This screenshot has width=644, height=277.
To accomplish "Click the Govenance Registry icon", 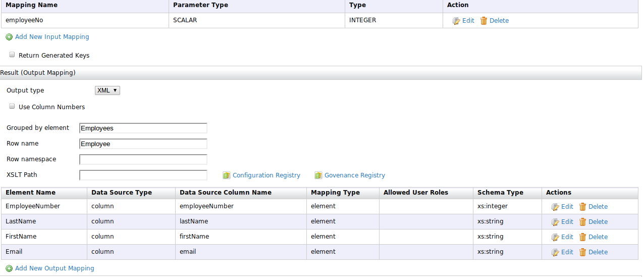I will coord(318,175).
